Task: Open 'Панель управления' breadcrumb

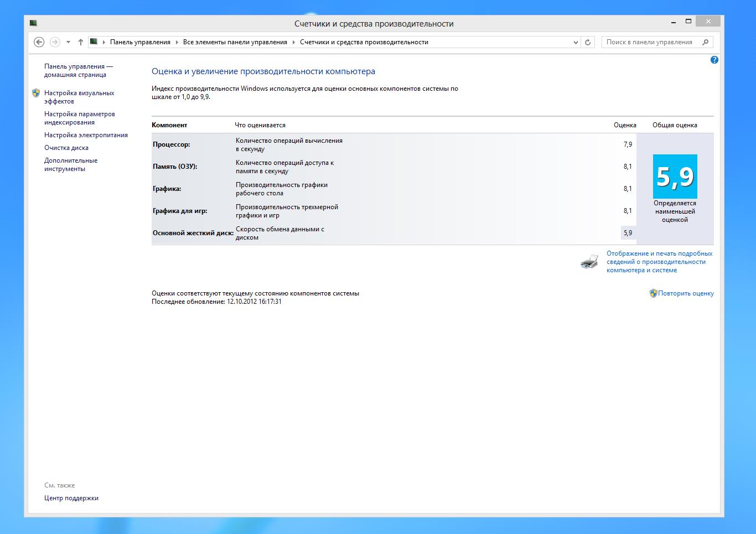Action: click(140, 42)
